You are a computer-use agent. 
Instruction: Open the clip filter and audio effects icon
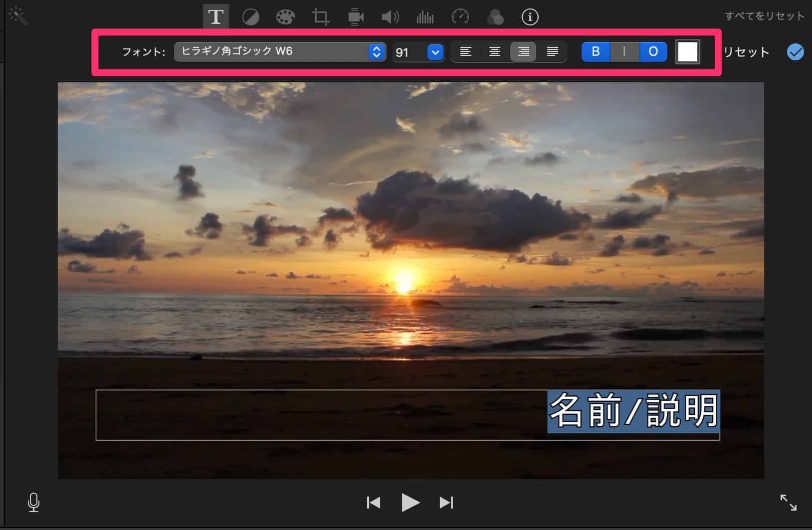coord(495,17)
